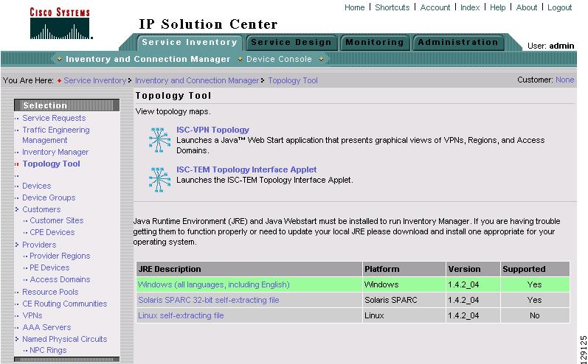588x364 pixels.
Task: Click Topology Tool breadcrumb link
Action: 293,80
